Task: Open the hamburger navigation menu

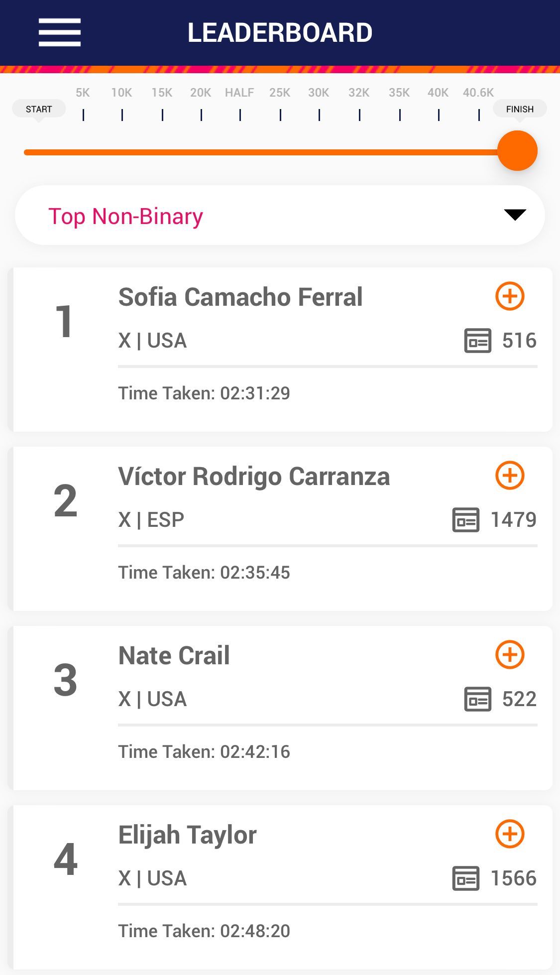Action: pos(60,32)
